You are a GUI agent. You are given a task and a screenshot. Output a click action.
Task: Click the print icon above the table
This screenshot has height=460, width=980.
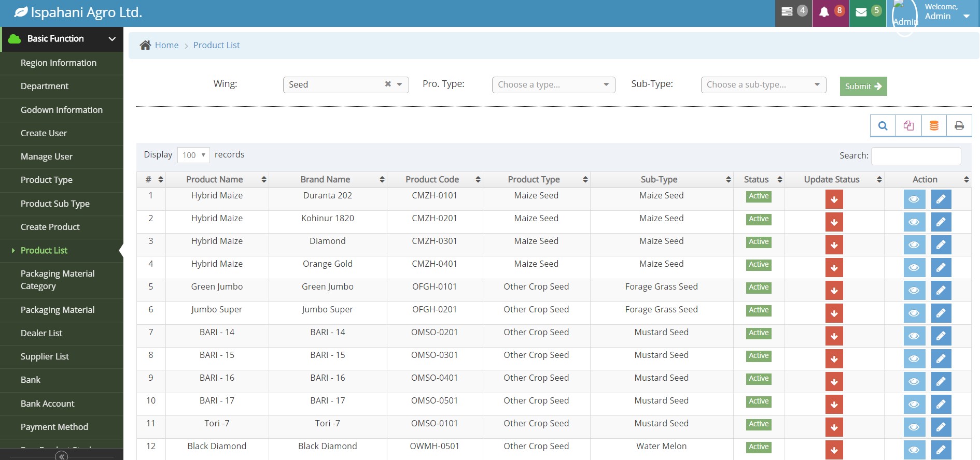(x=959, y=126)
